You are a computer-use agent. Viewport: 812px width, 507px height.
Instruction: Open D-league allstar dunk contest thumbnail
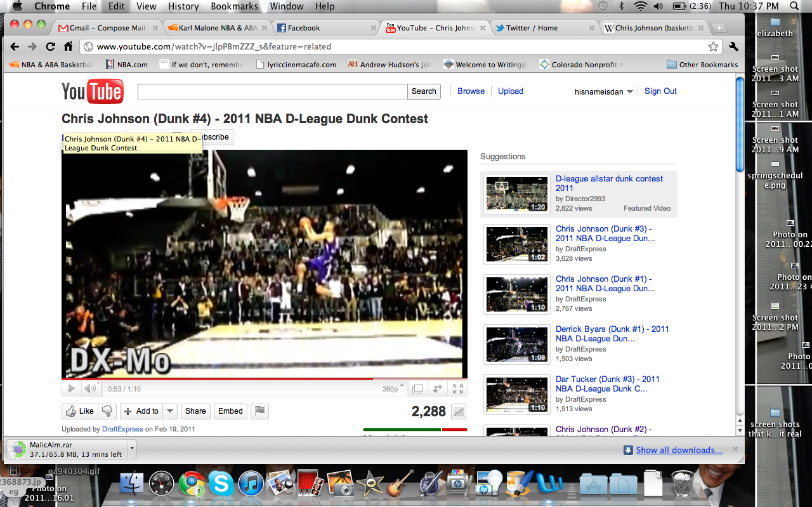(x=516, y=194)
